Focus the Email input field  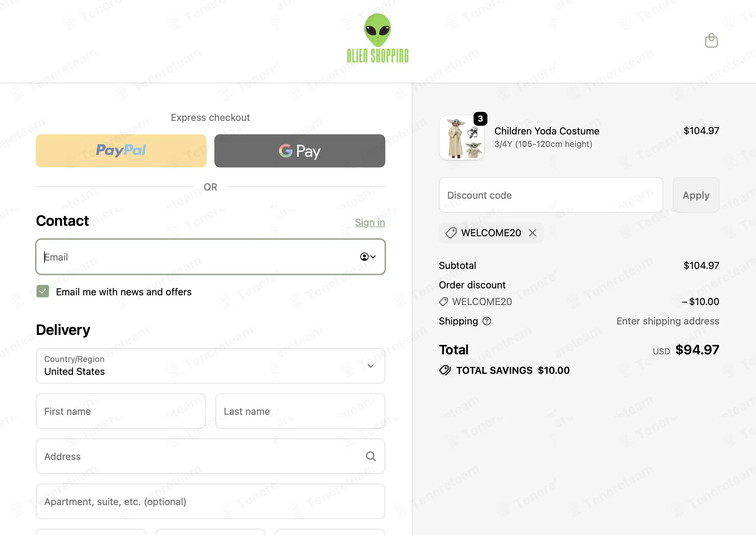[211, 257]
